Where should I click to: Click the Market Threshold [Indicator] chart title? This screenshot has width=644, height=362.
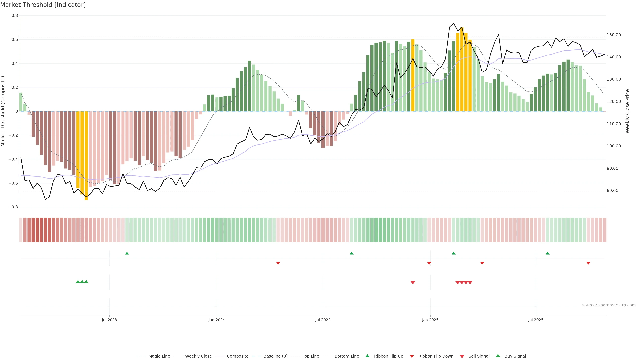pos(43,5)
